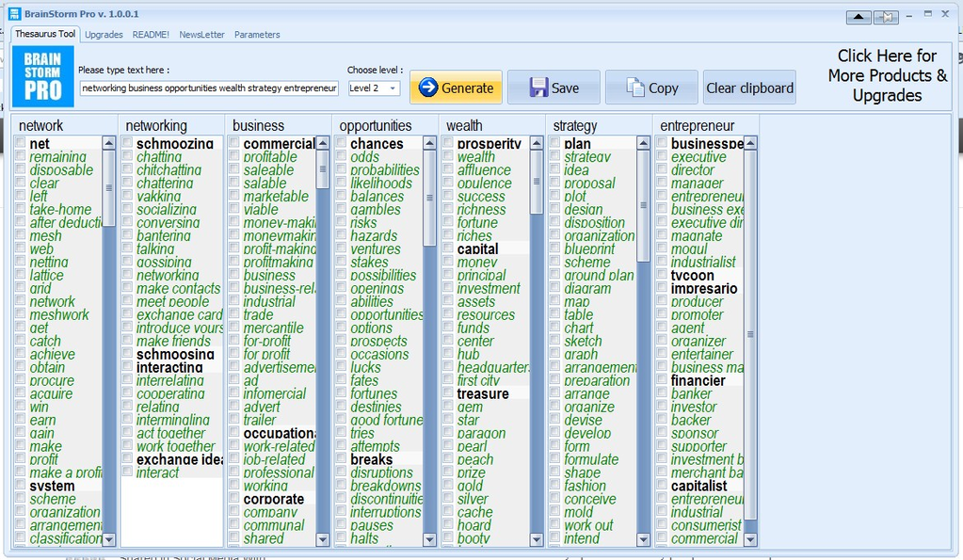Click the 'network' column header
The image size is (963, 560).
[x=40, y=125]
